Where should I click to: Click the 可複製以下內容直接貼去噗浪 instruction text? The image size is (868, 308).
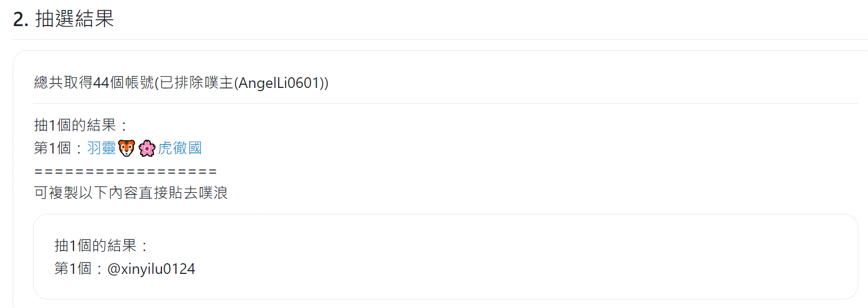click(131, 192)
